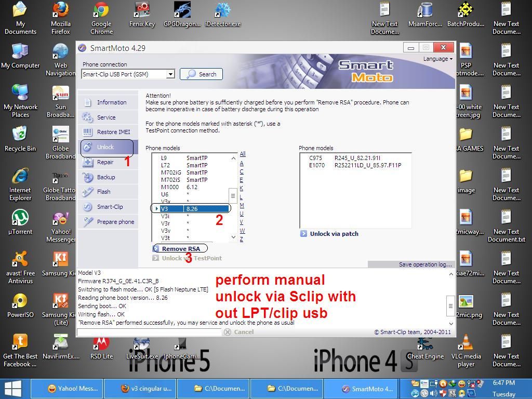
Task: Click the Search button for phone connection
Action: point(201,74)
